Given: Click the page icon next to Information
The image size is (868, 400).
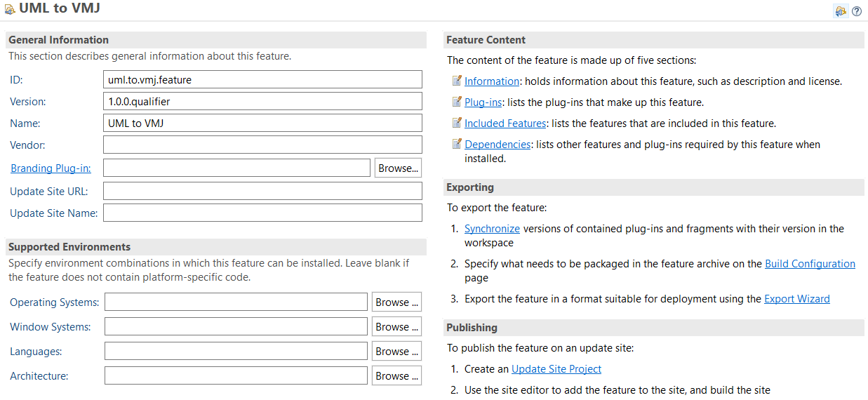Looking at the screenshot, I should pos(457,81).
